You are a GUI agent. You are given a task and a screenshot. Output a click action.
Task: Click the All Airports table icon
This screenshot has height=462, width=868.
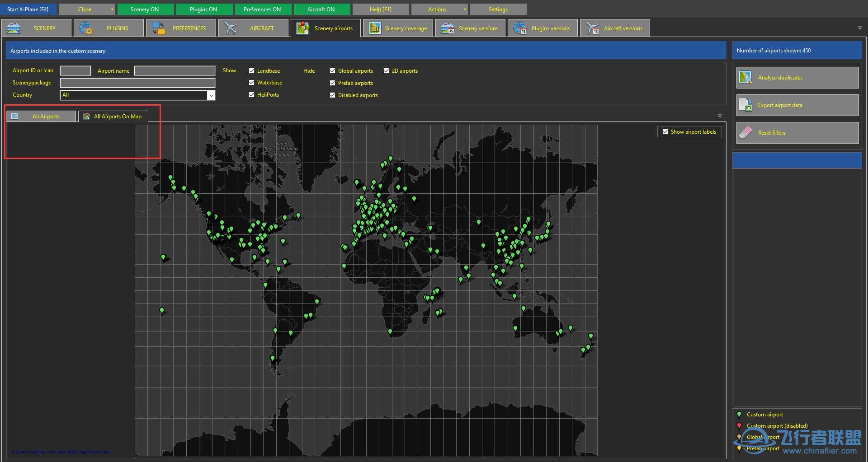14,117
